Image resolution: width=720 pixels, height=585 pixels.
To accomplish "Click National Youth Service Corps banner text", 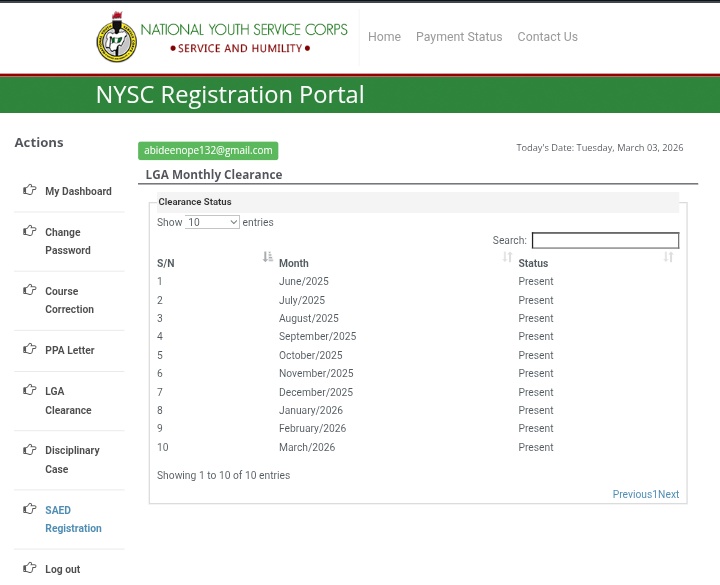I will point(244,30).
